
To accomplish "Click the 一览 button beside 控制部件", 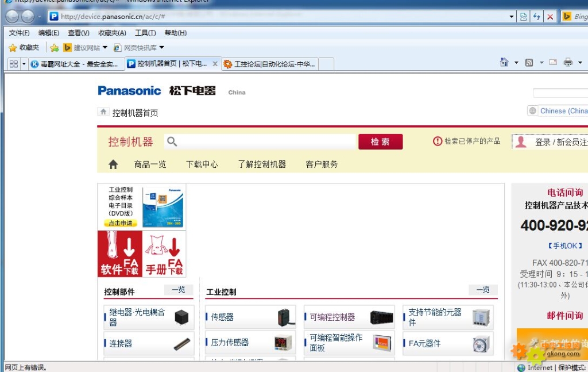I will (x=179, y=289).
